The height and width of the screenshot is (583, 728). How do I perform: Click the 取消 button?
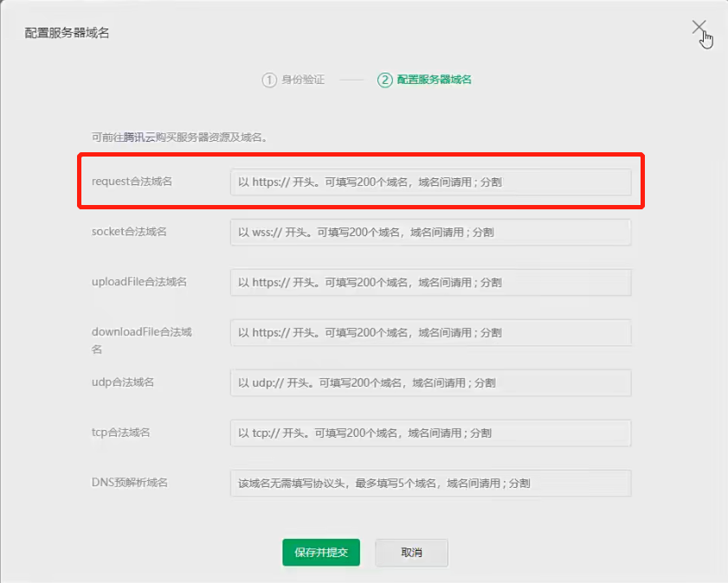(411, 553)
